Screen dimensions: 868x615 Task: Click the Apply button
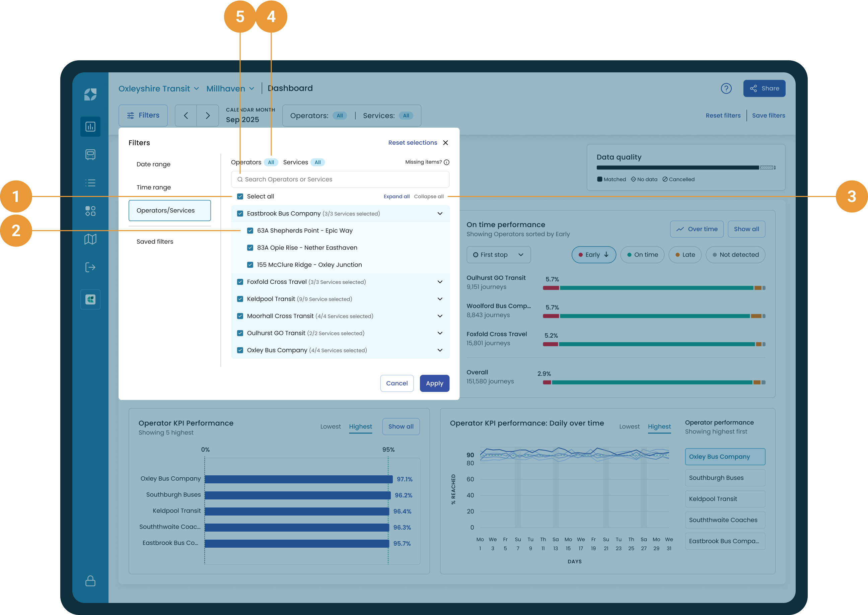pos(434,383)
